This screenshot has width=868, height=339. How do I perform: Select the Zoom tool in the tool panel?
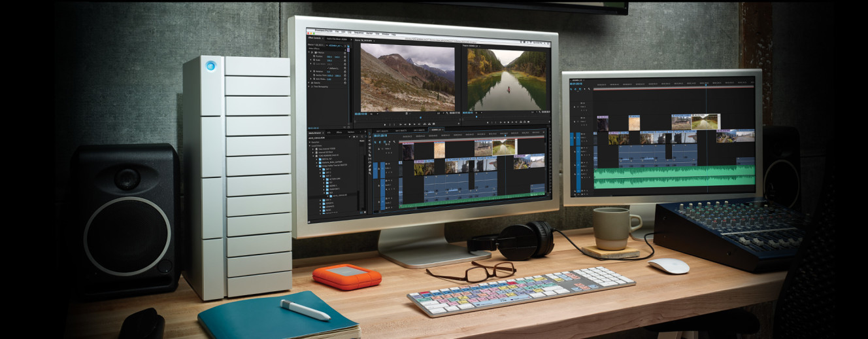(x=370, y=173)
